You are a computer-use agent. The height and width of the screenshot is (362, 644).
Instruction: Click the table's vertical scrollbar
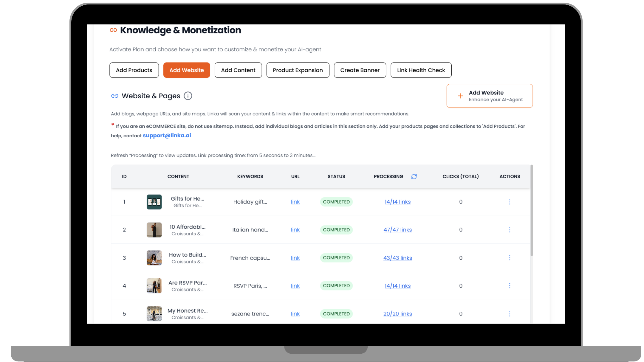point(532,210)
